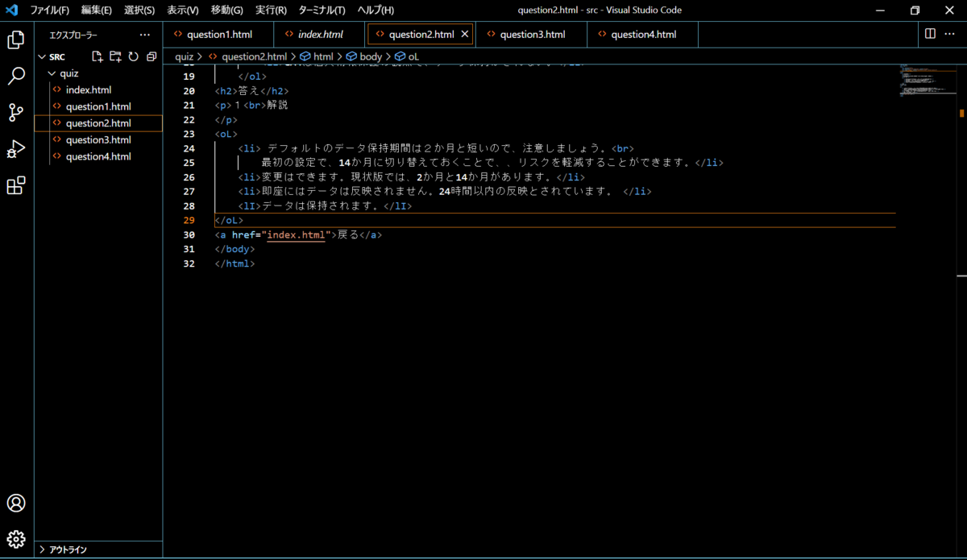
Task: Click the </html> closing tag text
Action: coord(234,263)
